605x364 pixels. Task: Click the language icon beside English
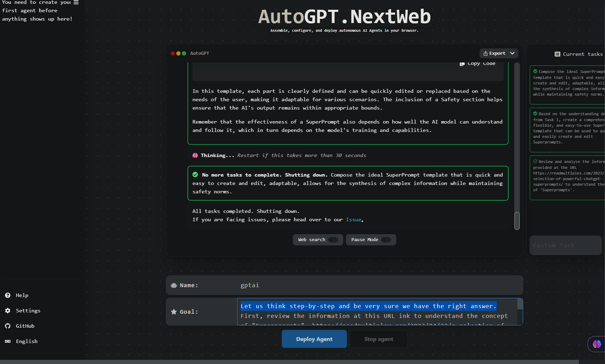tap(8, 341)
